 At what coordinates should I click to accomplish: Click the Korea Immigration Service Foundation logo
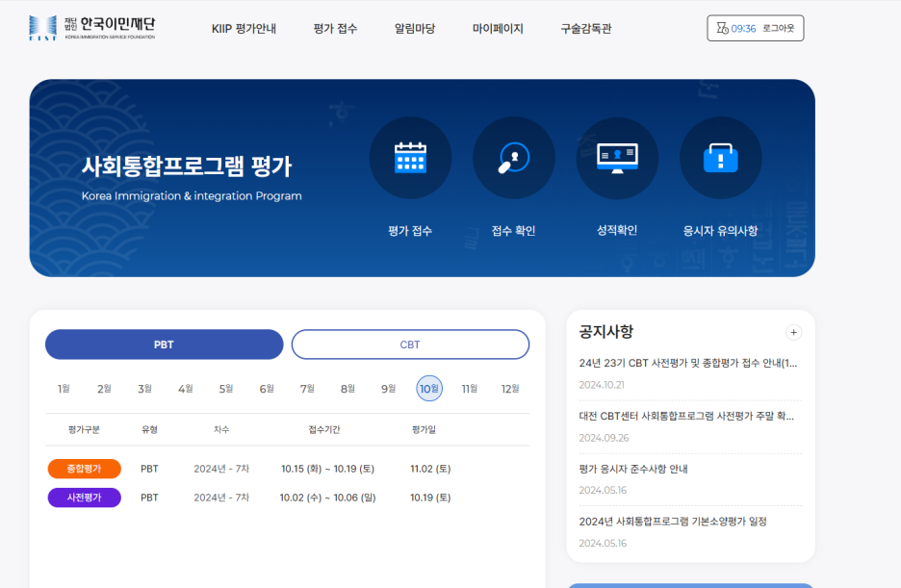[92, 28]
